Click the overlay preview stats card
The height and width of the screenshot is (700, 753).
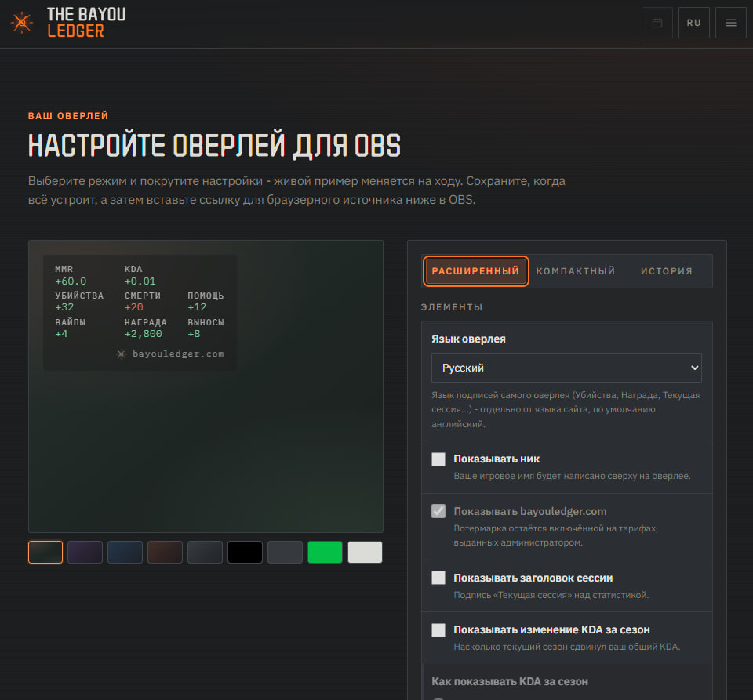point(140,312)
